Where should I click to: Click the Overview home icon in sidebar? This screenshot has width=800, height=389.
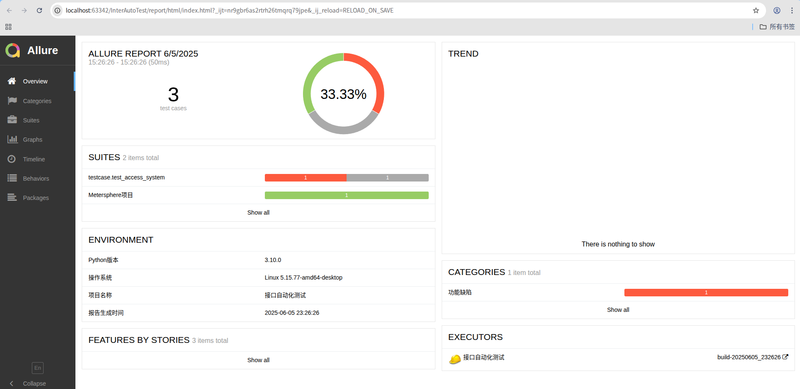tap(12, 81)
